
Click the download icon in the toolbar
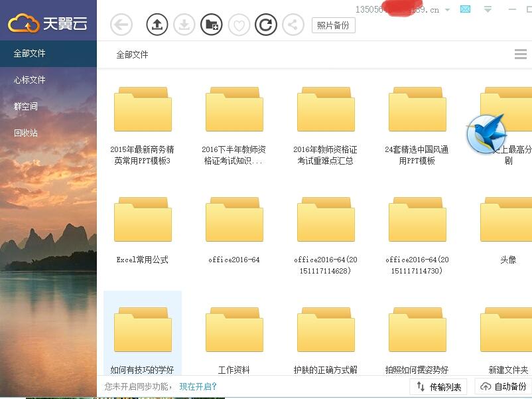(x=185, y=25)
